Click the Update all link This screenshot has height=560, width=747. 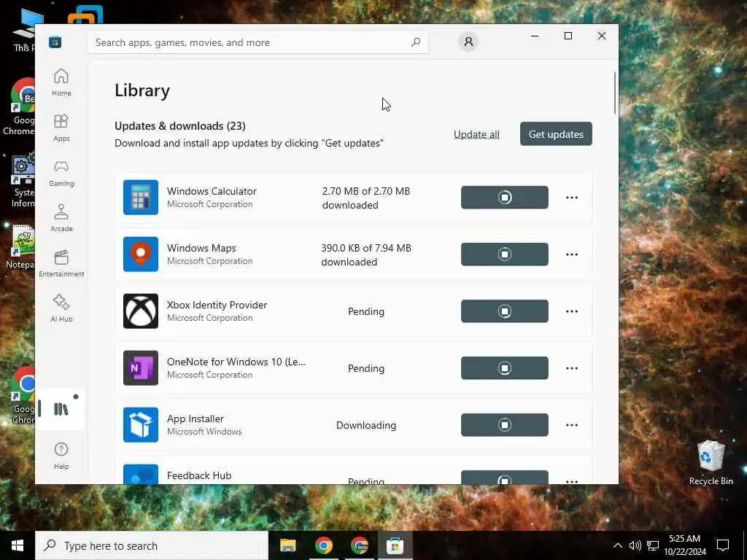tap(476, 134)
